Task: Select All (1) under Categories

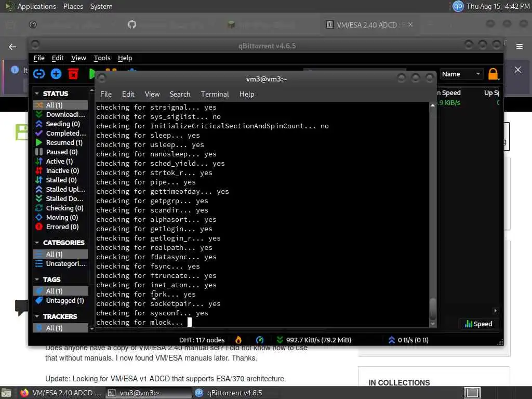Action: point(61,254)
